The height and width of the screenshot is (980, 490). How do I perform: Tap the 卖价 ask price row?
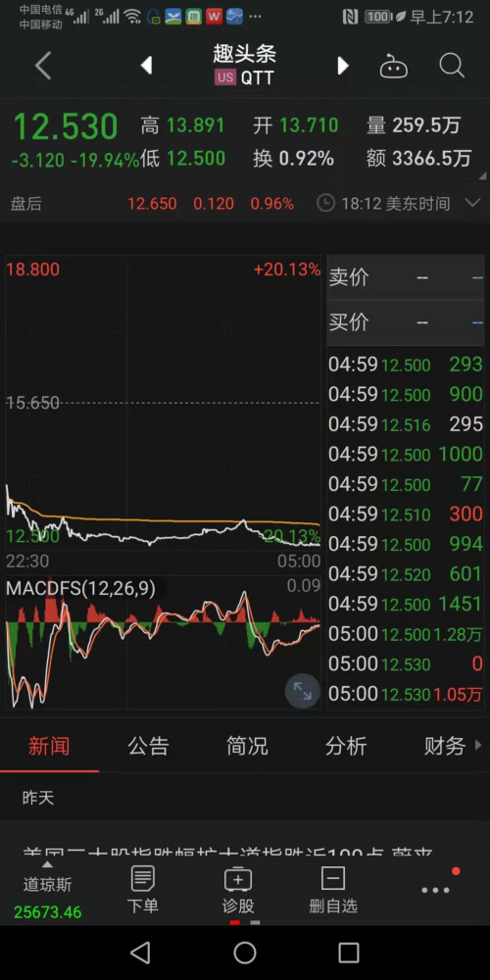pyautogui.click(x=406, y=277)
